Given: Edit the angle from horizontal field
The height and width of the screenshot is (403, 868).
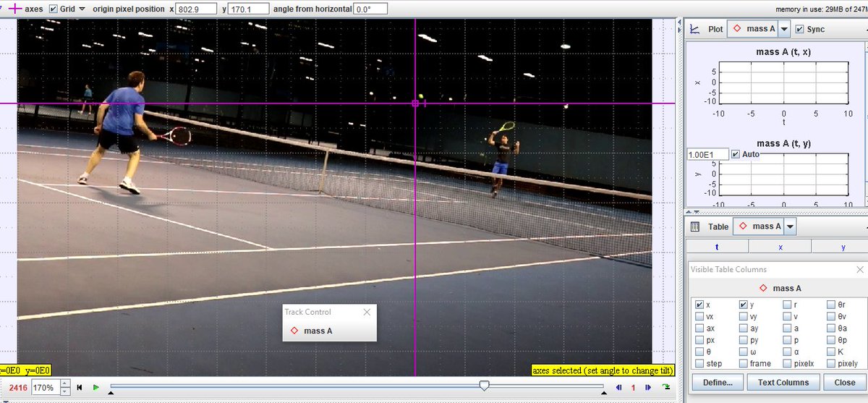Looking at the screenshot, I should [x=370, y=9].
